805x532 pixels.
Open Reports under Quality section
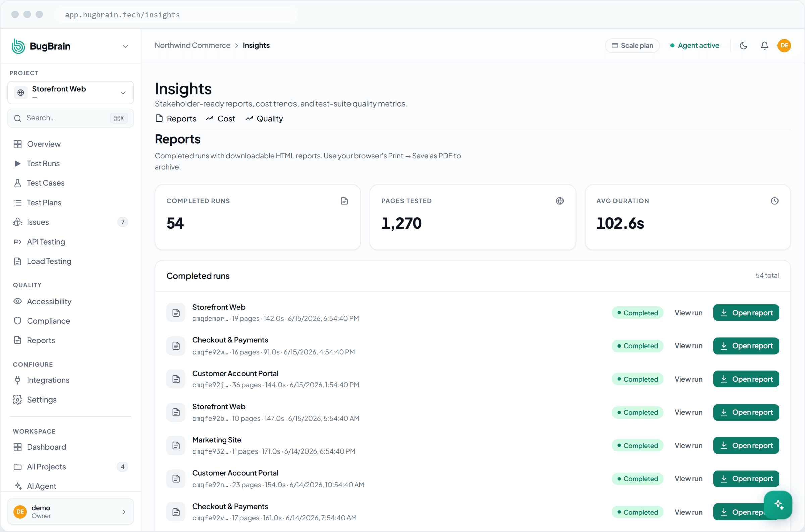pyautogui.click(x=41, y=340)
